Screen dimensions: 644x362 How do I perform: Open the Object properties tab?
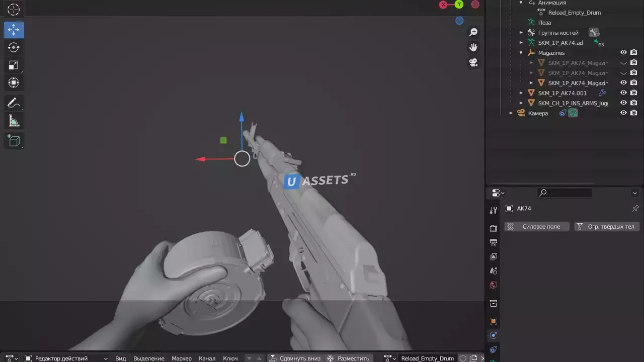click(493, 321)
